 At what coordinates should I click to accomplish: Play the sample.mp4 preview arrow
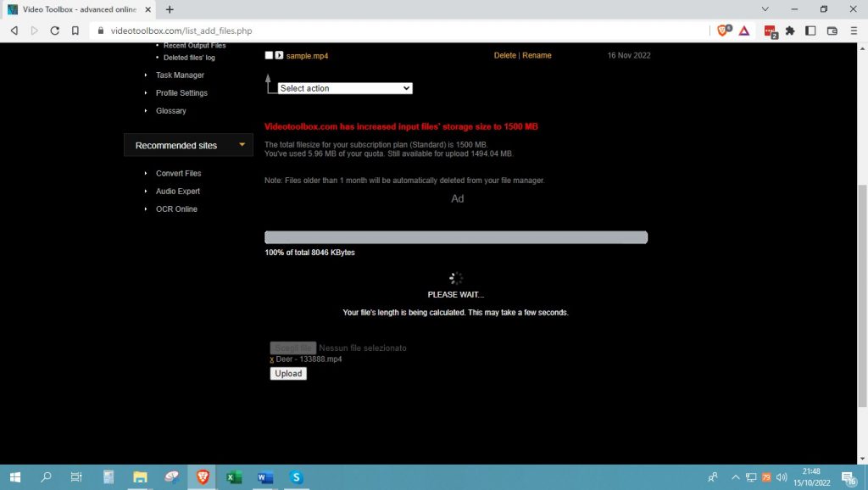pos(281,55)
